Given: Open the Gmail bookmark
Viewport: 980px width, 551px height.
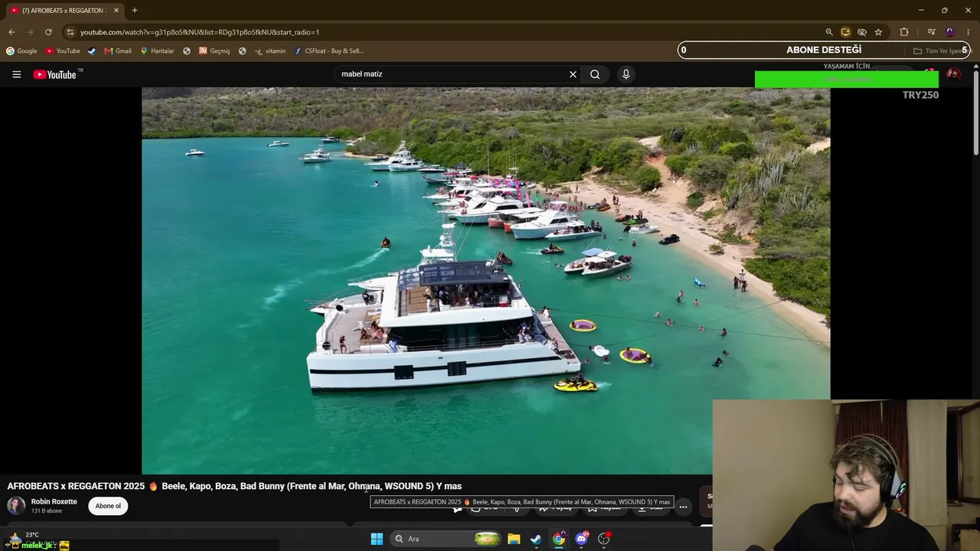Looking at the screenshot, I should (118, 51).
